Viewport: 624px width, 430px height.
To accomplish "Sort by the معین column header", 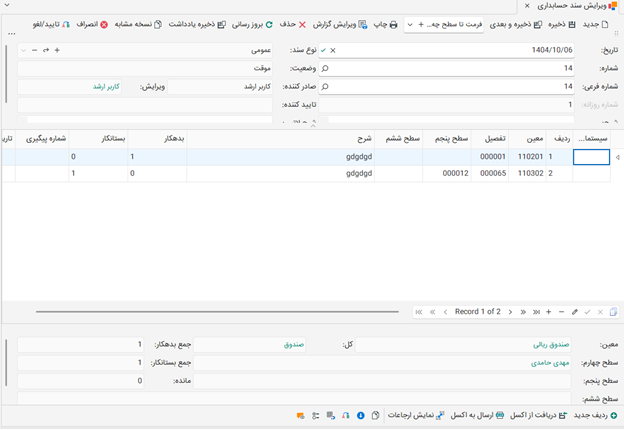I will tap(528, 139).
